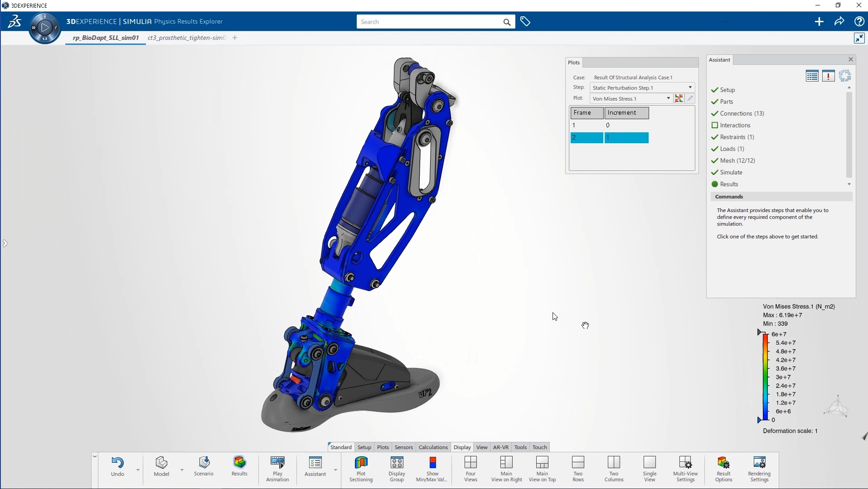Click the Results step in Assistant

tap(729, 184)
